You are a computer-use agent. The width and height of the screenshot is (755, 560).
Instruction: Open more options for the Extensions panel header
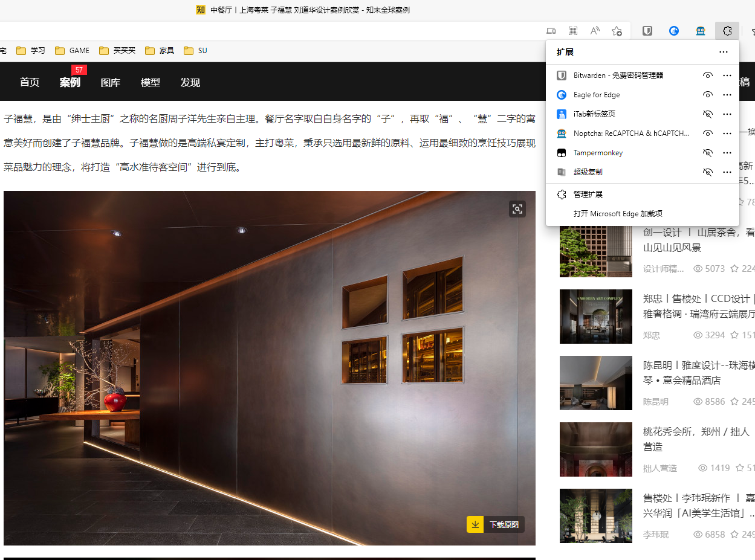724,52
